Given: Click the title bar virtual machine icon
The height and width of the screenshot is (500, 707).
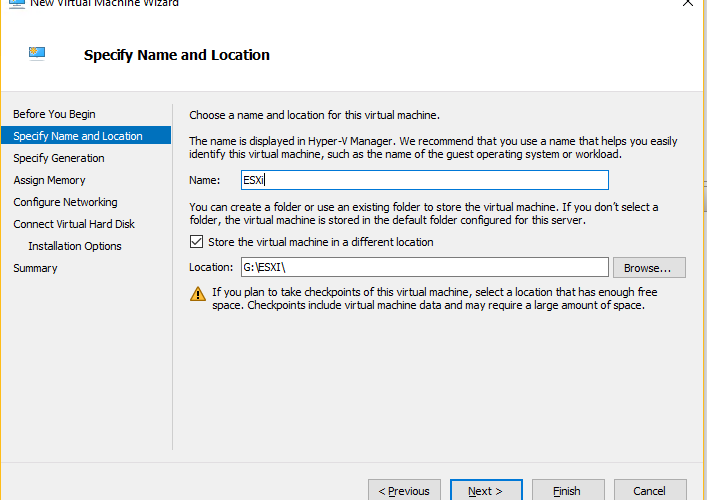Looking at the screenshot, I should [17, 4].
